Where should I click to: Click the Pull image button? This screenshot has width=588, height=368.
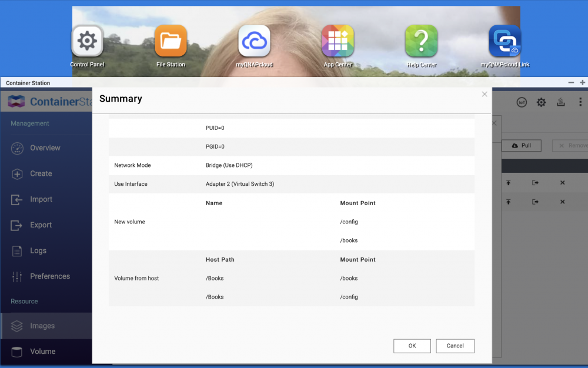click(x=521, y=145)
